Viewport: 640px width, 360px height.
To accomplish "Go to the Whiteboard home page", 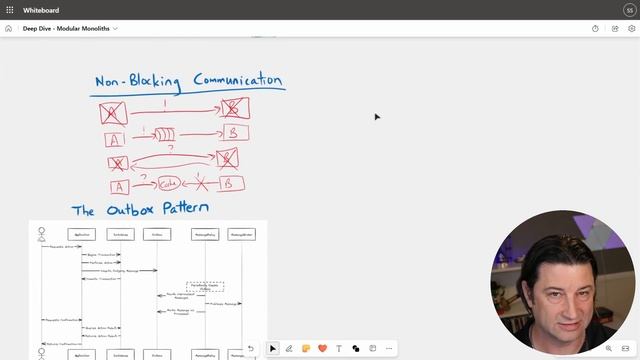I will [9, 29].
